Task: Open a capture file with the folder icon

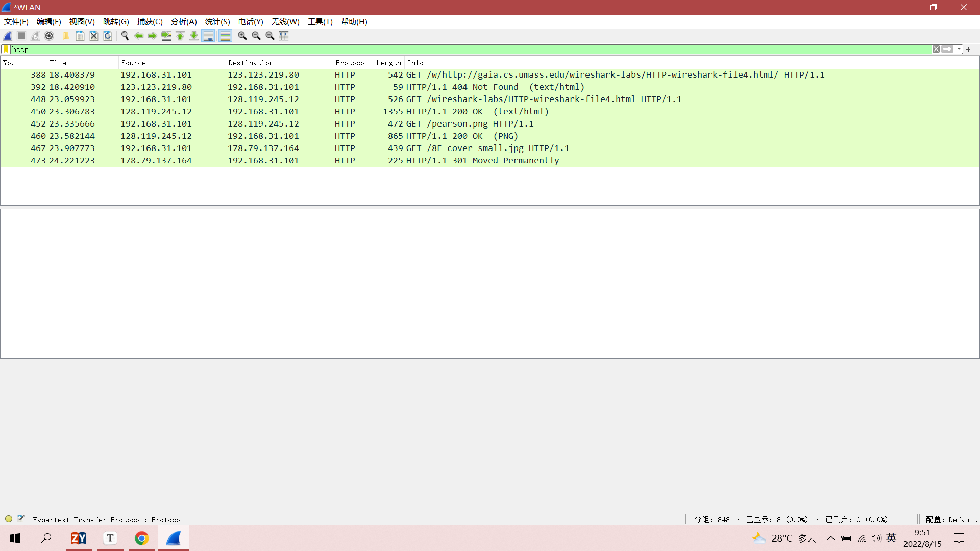Action: 66,36
